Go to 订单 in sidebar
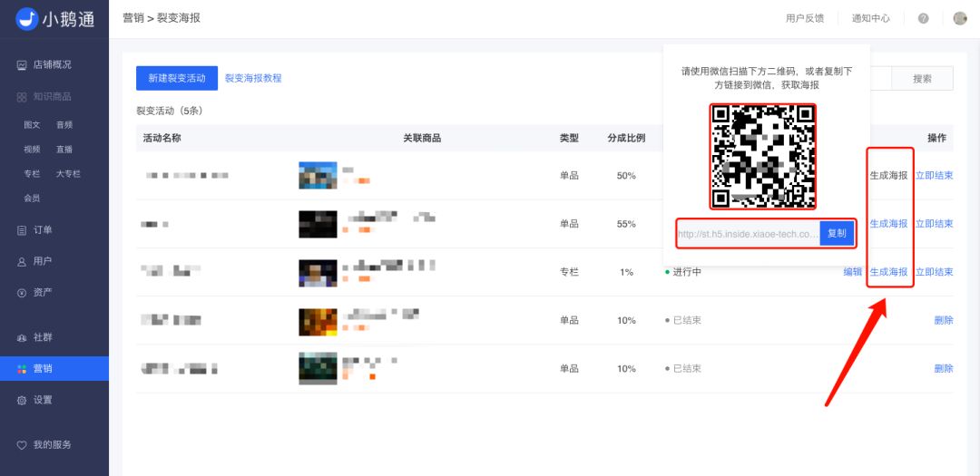This screenshot has height=476, width=980. pyautogui.click(x=44, y=230)
